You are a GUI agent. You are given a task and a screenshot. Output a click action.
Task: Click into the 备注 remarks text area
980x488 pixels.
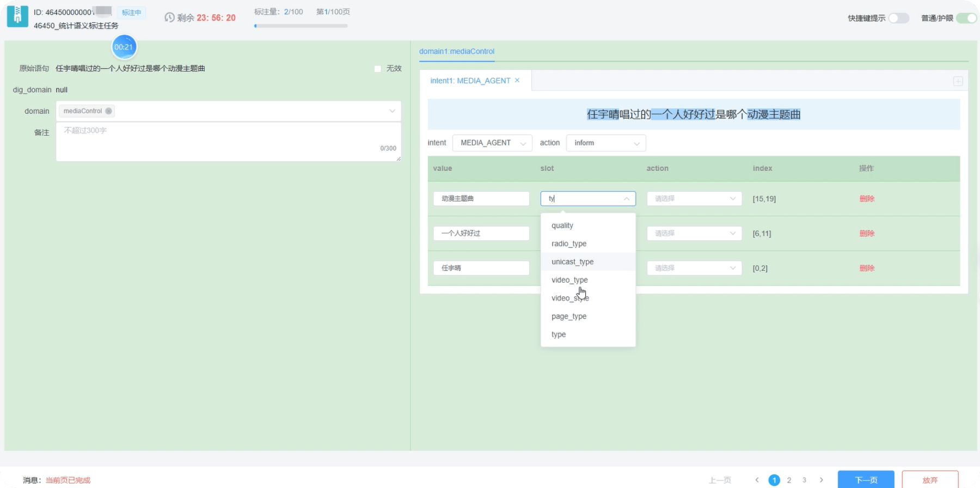[229, 142]
